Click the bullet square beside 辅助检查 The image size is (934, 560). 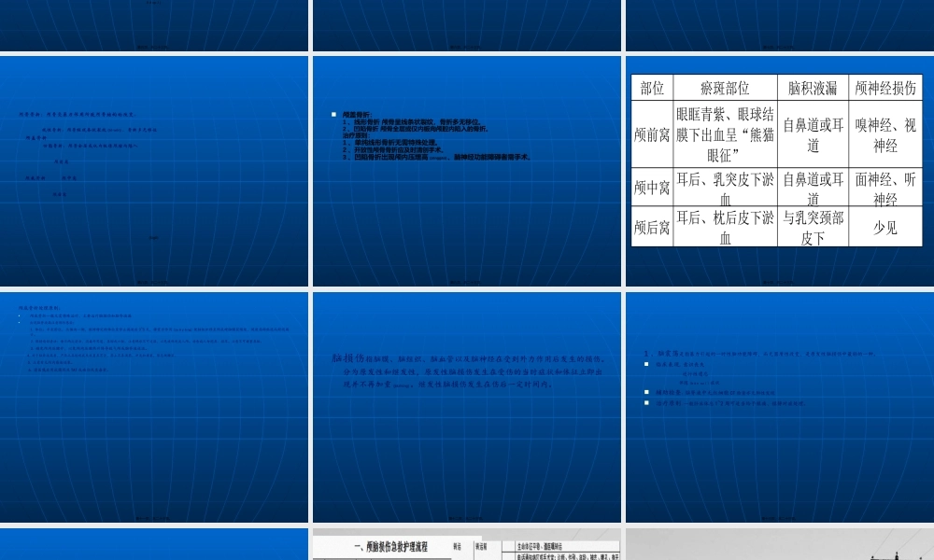tap(645, 391)
